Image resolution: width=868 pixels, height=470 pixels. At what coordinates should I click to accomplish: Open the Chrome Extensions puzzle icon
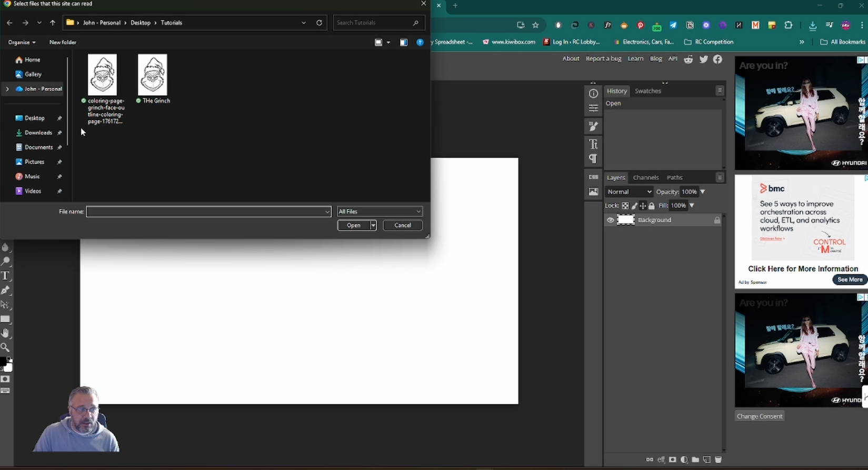click(788, 25)
